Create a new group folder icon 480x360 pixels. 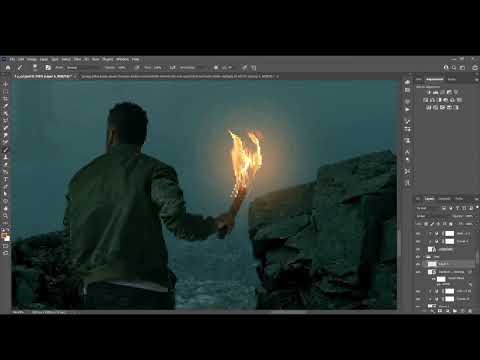point(455,311)
